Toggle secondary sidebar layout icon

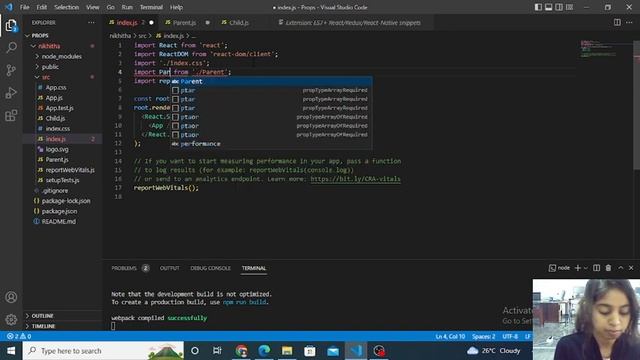[559, 7]
